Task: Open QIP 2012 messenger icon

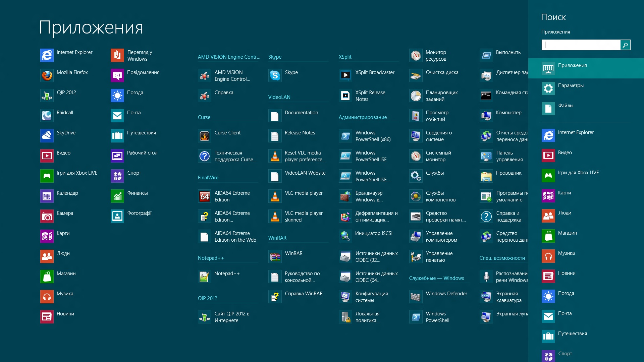Action: click(x=47, y=96)
